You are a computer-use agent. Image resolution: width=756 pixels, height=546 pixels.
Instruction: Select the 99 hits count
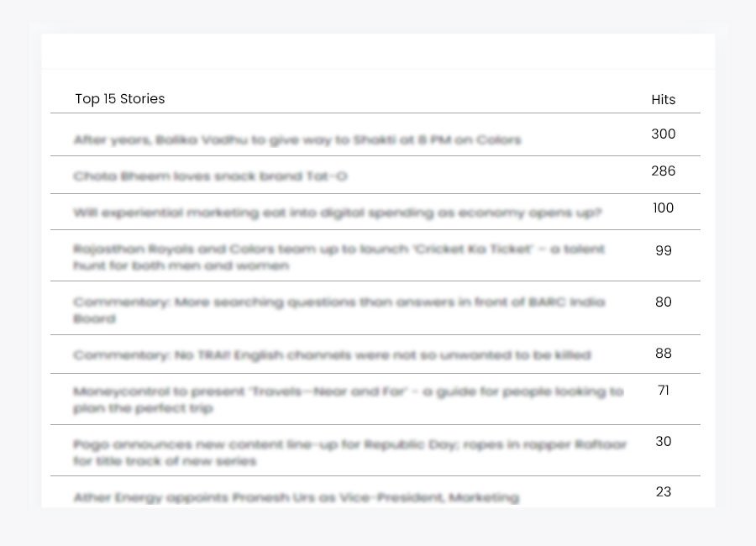(x=664, y=250)
